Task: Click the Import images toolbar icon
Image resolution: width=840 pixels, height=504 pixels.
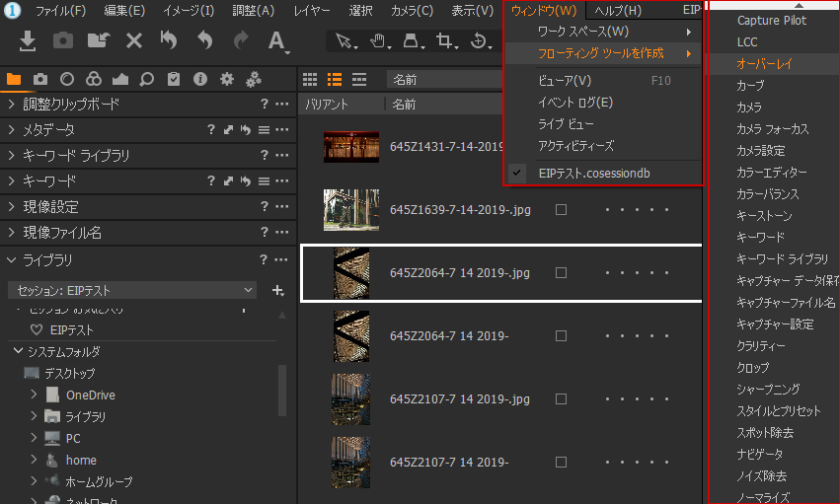Action: [x=28, y=40]
